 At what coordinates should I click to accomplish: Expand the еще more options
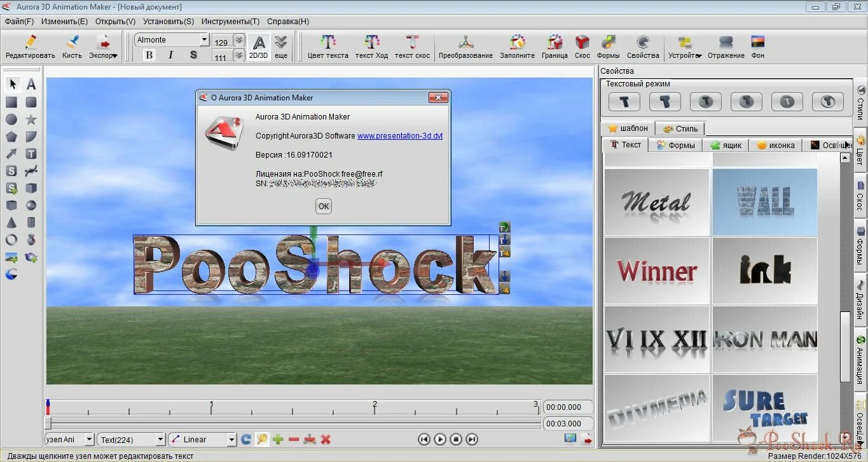[281, 47]
